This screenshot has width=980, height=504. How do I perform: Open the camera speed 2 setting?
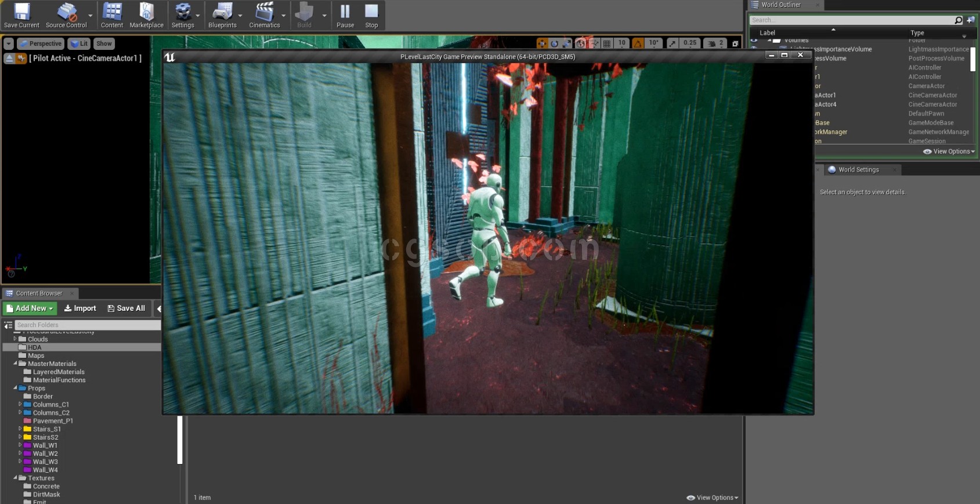click(x=714, y=43)
